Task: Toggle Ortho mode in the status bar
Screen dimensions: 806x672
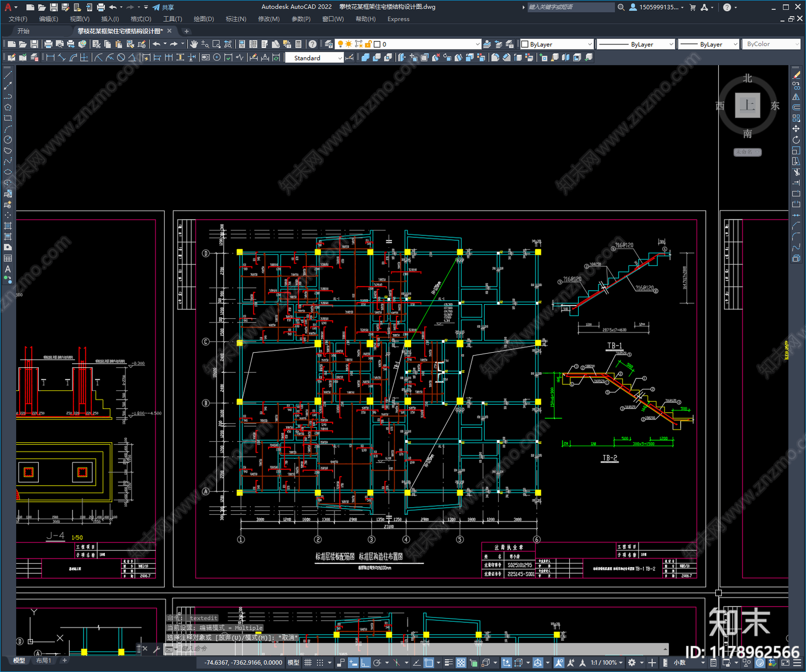Action: pyautogui.click(x=365, y=662)
